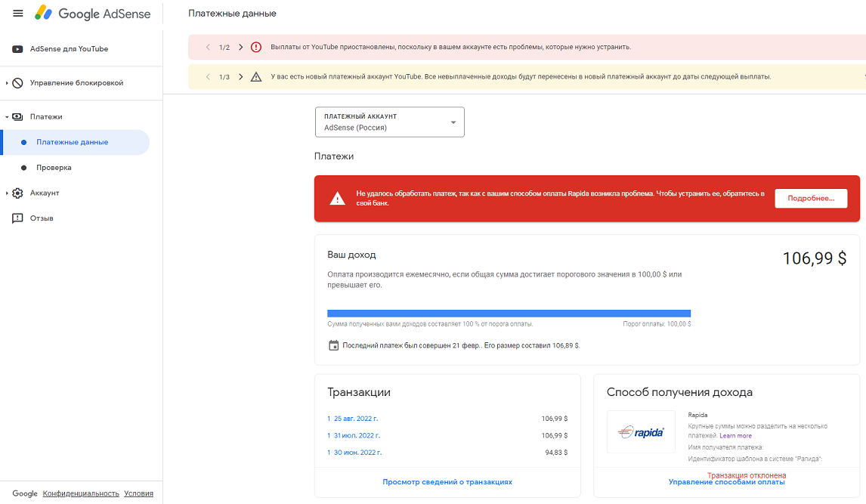This screenshot has width=866, height=504.
Task: Click the Learn more link under Rapida
Action: [735, 435]
